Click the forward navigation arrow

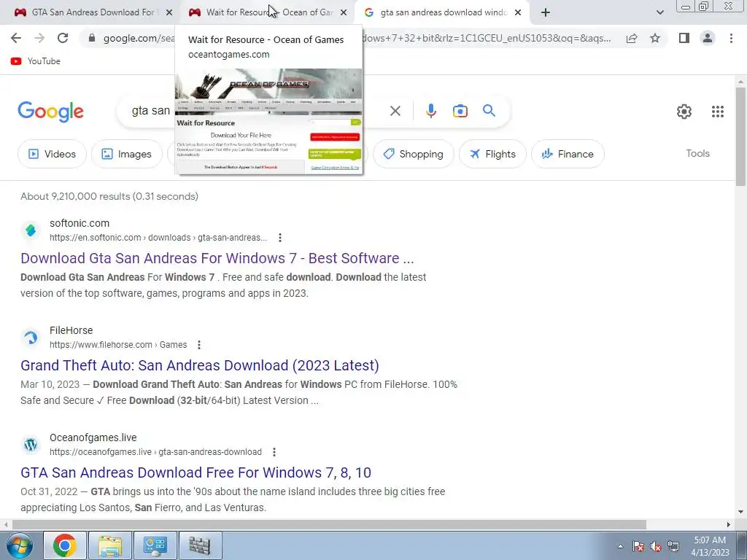tap(39, 38)
